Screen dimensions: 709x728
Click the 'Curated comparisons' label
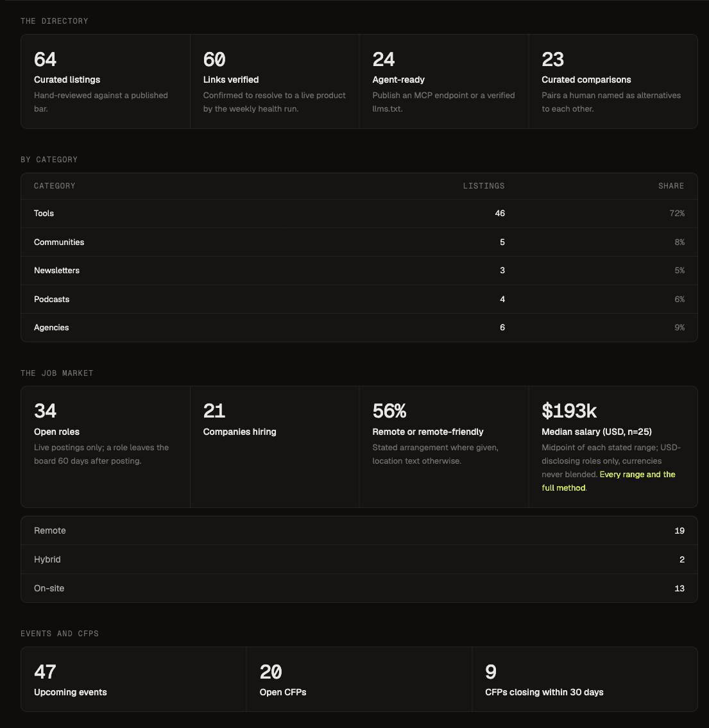pos(586,80)
